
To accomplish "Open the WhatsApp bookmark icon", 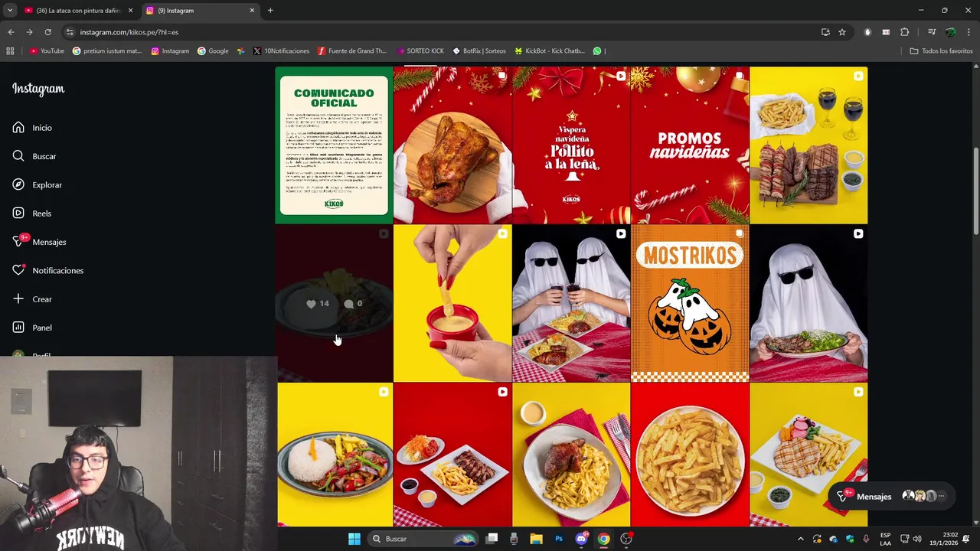I will click(597, 51).
